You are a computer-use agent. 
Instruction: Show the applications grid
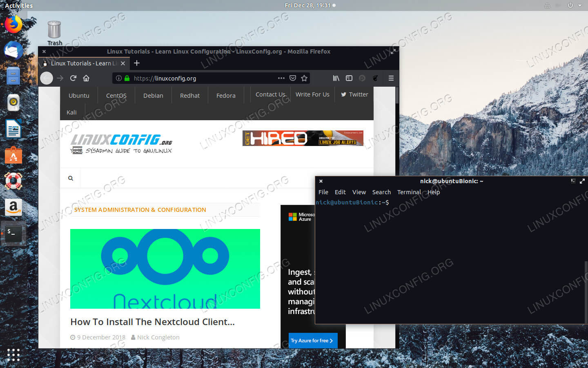[x=13, y=354]
